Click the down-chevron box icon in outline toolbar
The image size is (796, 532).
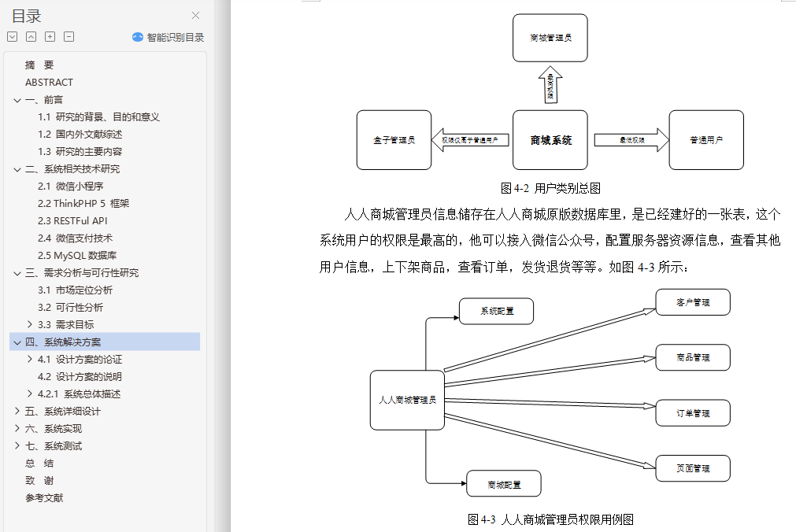(13, 36)
